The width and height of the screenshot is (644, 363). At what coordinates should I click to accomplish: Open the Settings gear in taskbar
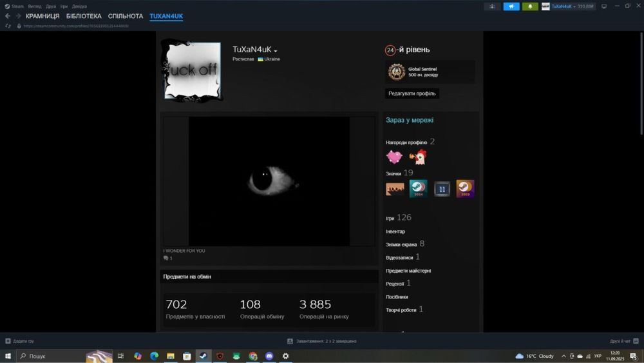(285, 356)
